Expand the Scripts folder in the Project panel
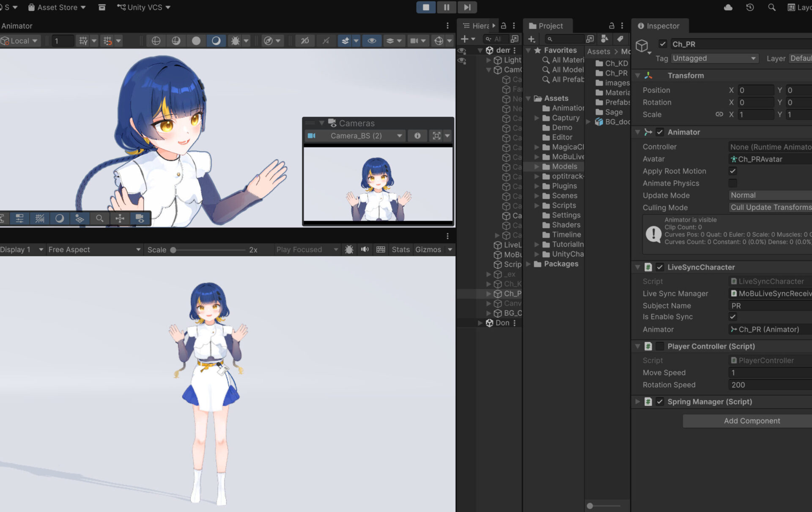The width and height of the screenshot is (812, 512). 537,205
